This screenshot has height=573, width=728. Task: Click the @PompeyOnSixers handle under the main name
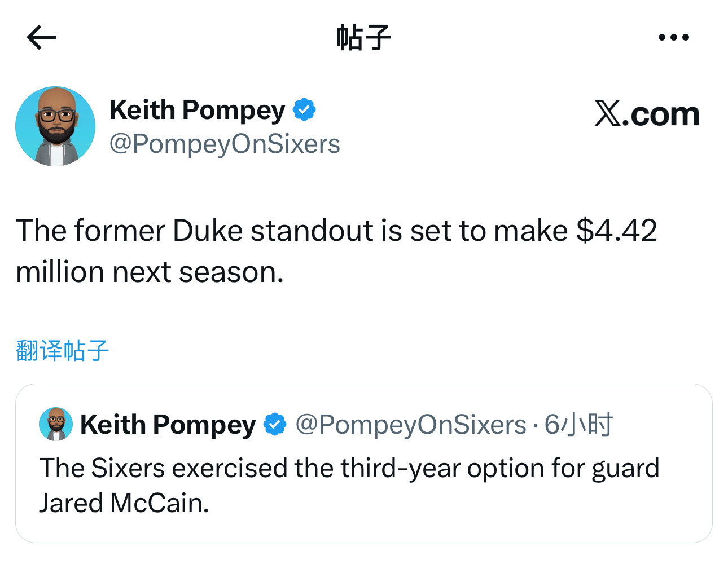(225, 144)
